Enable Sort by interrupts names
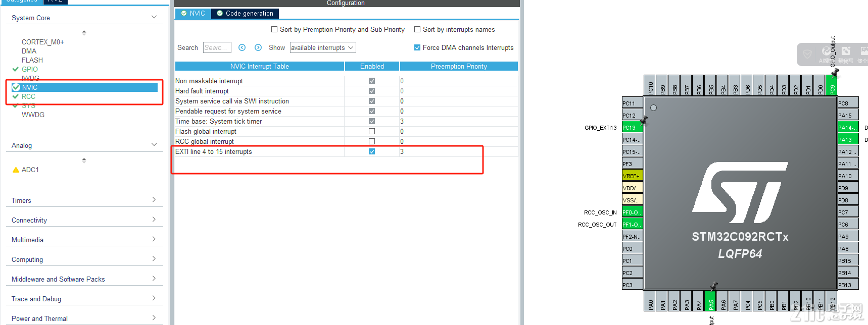The image size is (868, 325). 417,29
